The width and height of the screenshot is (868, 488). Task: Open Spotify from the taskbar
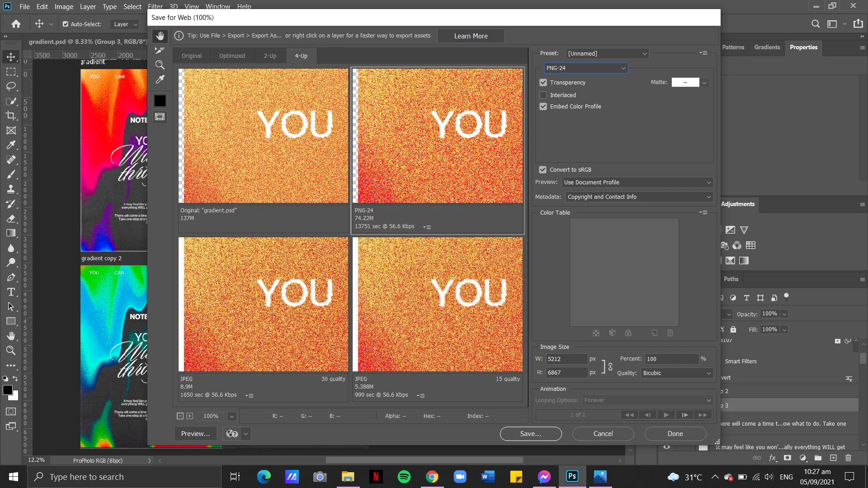tap(404, 477)
